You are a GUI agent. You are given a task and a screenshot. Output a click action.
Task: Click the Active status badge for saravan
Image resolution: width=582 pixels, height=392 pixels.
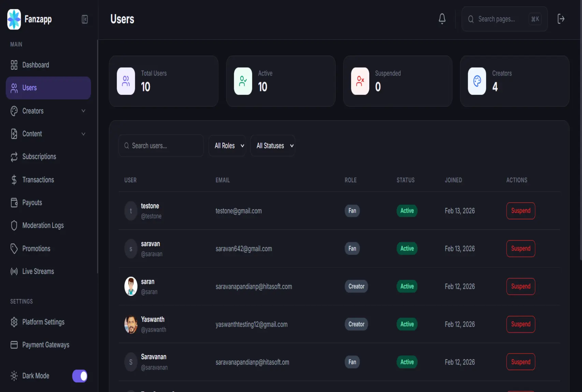pos(407,248)
